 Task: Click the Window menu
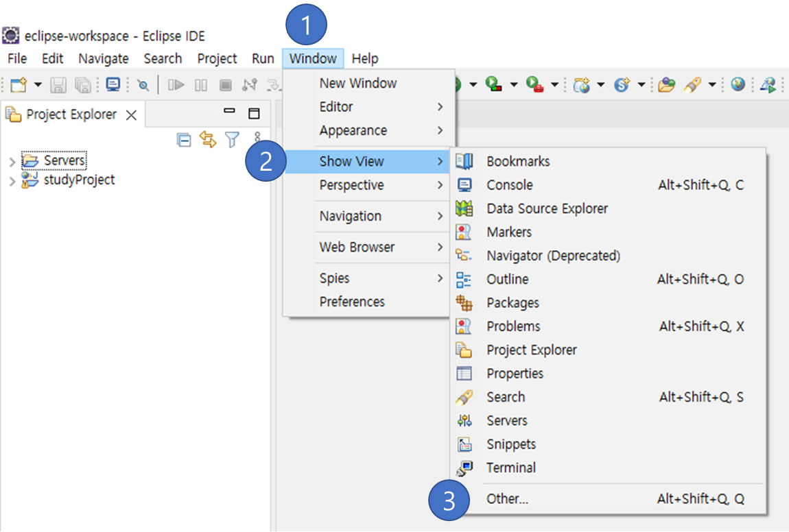click(313, 59)
